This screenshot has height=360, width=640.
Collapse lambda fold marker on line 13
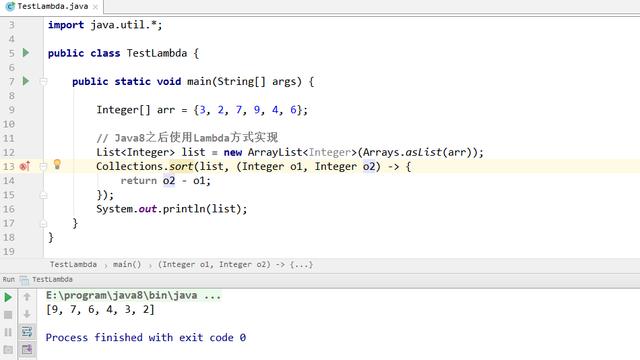[43, 166]
